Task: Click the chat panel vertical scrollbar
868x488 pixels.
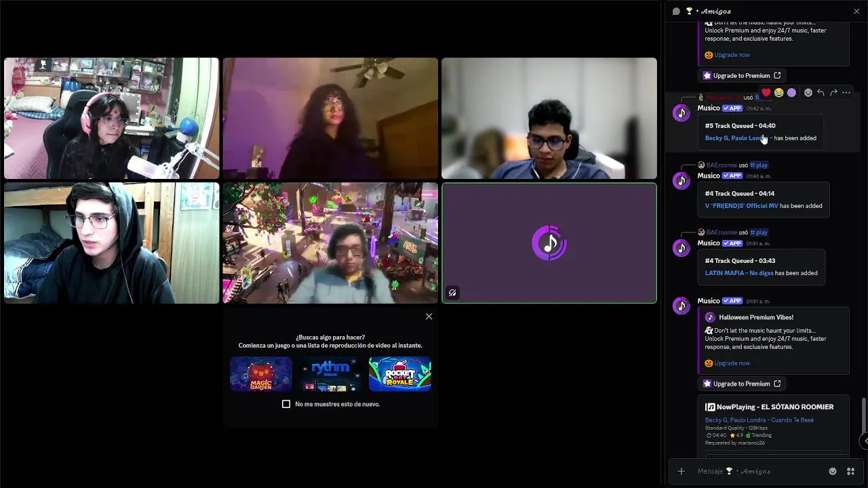Action: click(x=863, y=415)
